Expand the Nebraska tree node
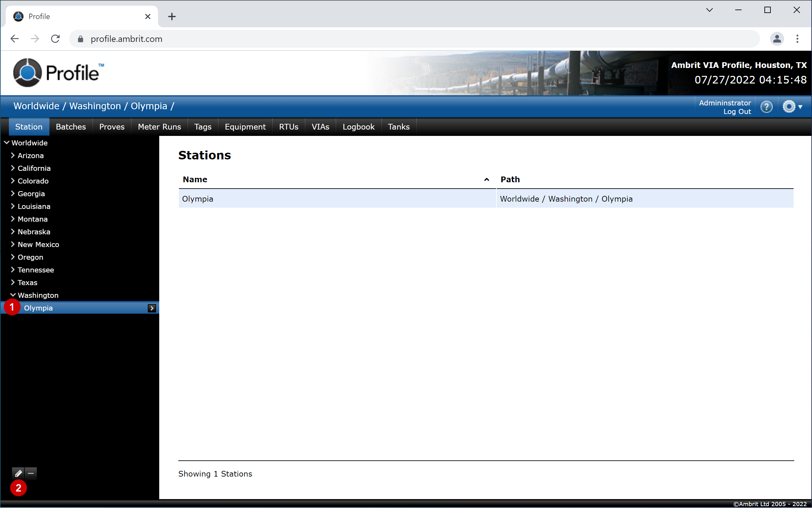This screenshot has width=812, height=508. (x=13, y=231)
